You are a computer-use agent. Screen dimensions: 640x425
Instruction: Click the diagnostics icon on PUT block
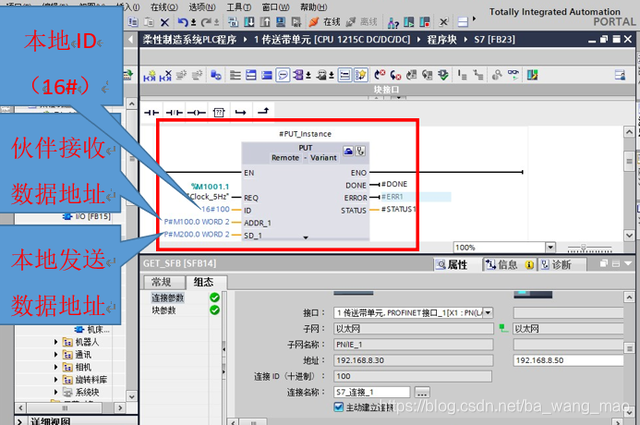tap(360, 151)
